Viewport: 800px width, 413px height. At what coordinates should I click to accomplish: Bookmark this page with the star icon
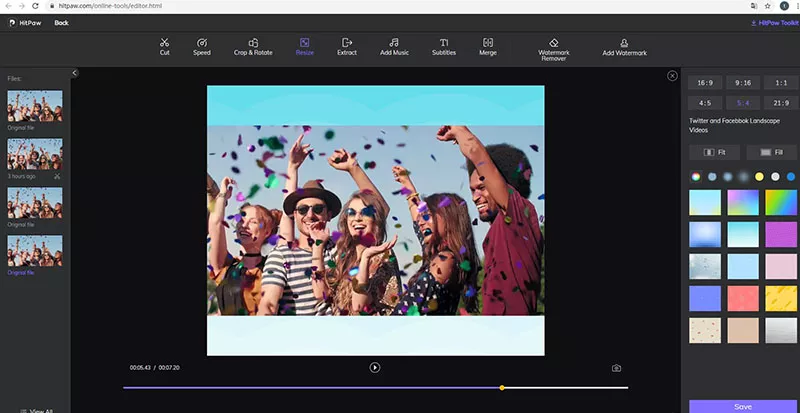click(767, 6)
